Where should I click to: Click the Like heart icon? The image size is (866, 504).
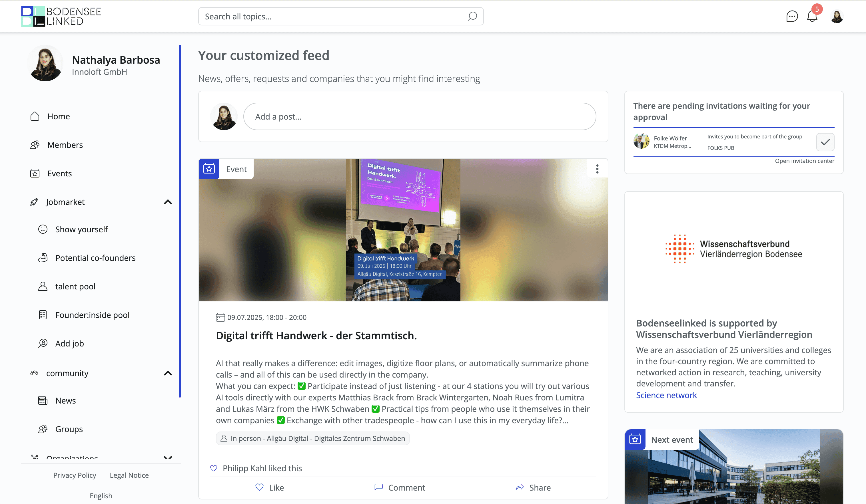pos(259,487)
